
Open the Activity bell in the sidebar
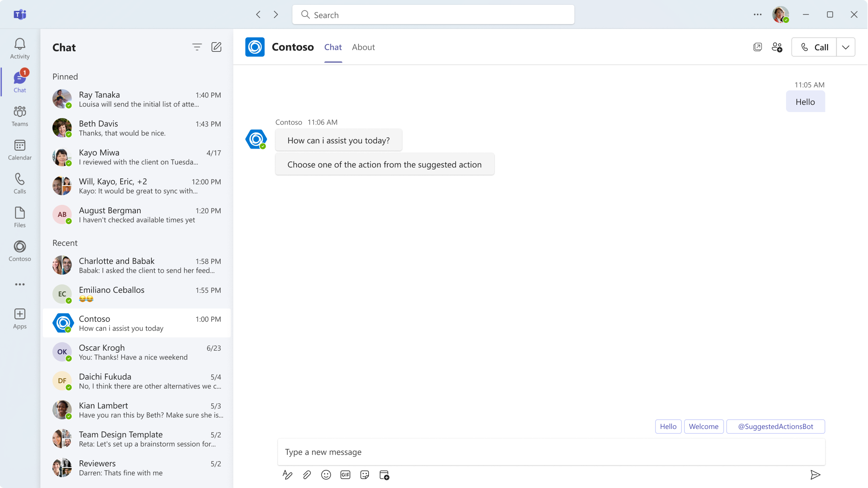coord(20,49)
